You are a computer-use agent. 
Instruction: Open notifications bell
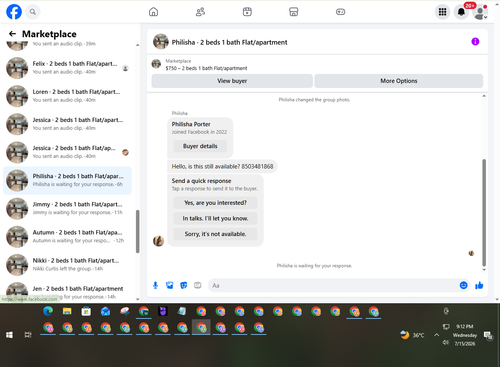click(461, 12)
